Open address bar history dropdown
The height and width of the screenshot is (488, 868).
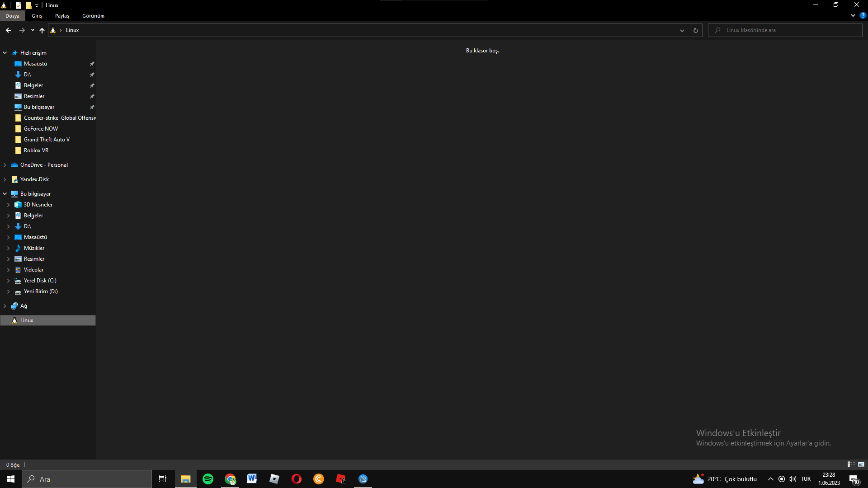(x=682, y=30)
